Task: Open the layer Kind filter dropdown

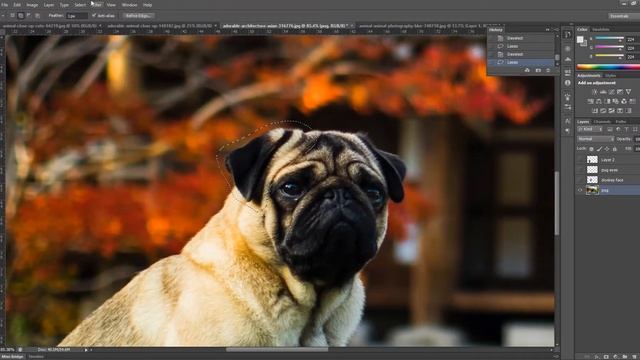Action: [590, 129]
